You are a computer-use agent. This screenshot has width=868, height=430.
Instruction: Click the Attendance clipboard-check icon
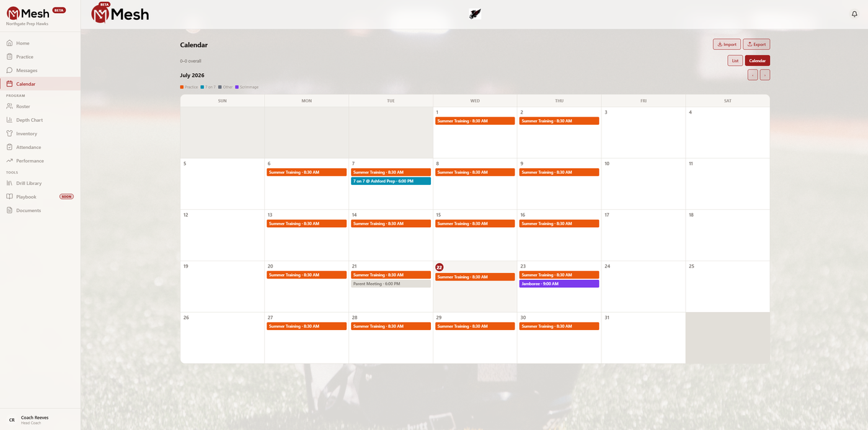click(9, 147)
